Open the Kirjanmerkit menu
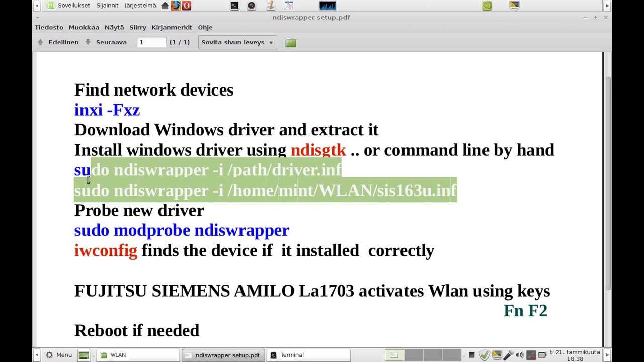This screenshot has height=362, width=644. click(x=172, y=27)
